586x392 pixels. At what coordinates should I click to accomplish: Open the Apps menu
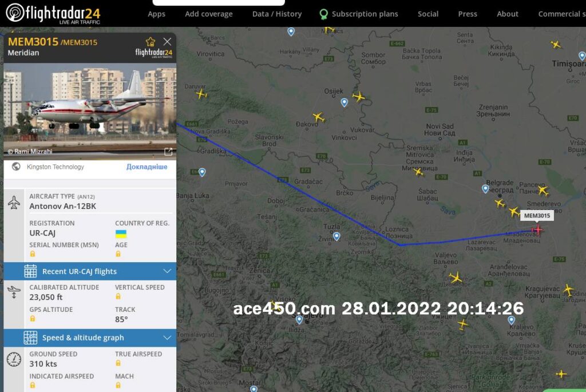click(x=156, y=14)
